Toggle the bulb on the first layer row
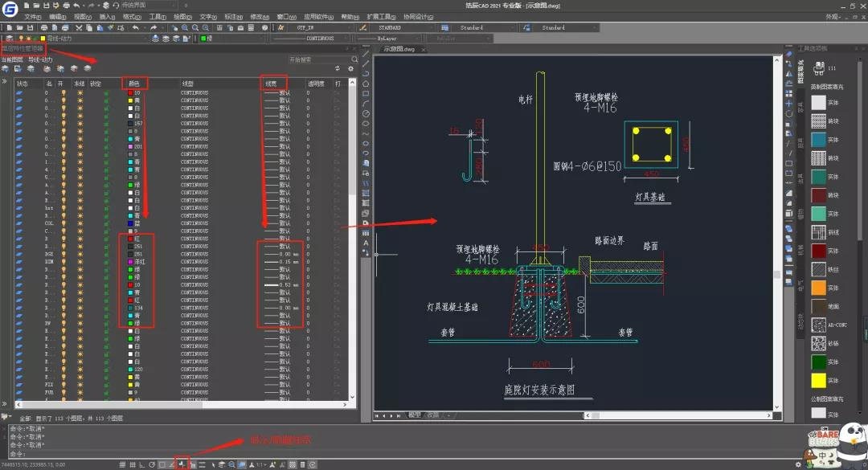The height and width of the screenshot is (470, 868). pyautogui.click(x=63, y=93)
